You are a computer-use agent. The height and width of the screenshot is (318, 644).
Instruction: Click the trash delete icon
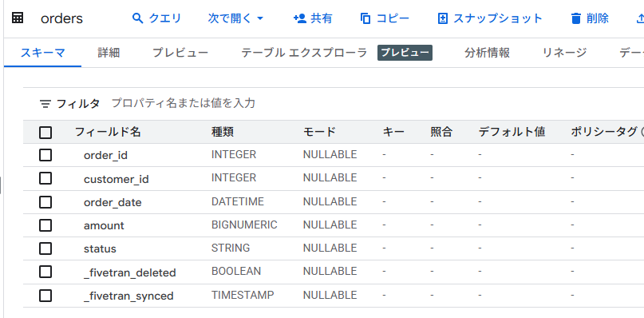(576, 18)
